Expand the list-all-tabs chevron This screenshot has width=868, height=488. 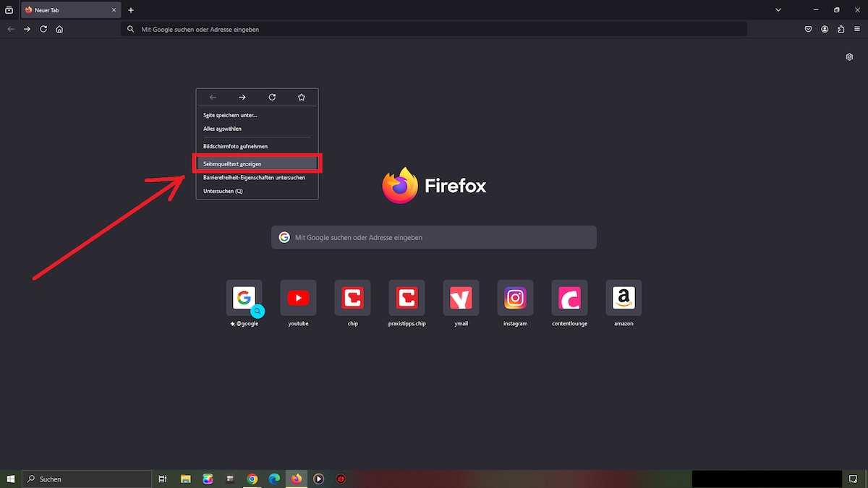(x=778, y=10)
